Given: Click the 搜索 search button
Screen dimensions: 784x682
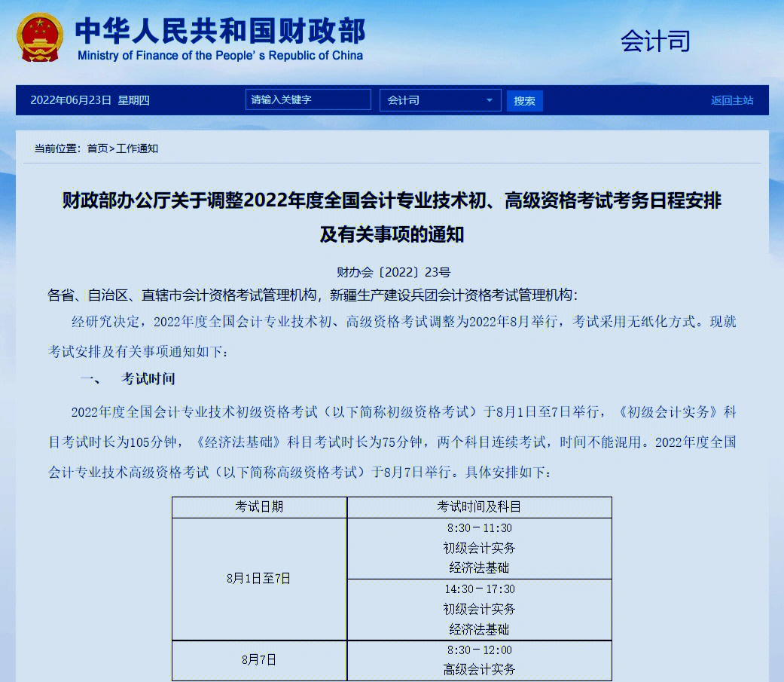Looking at the screenshot, I should click(524, 99).
